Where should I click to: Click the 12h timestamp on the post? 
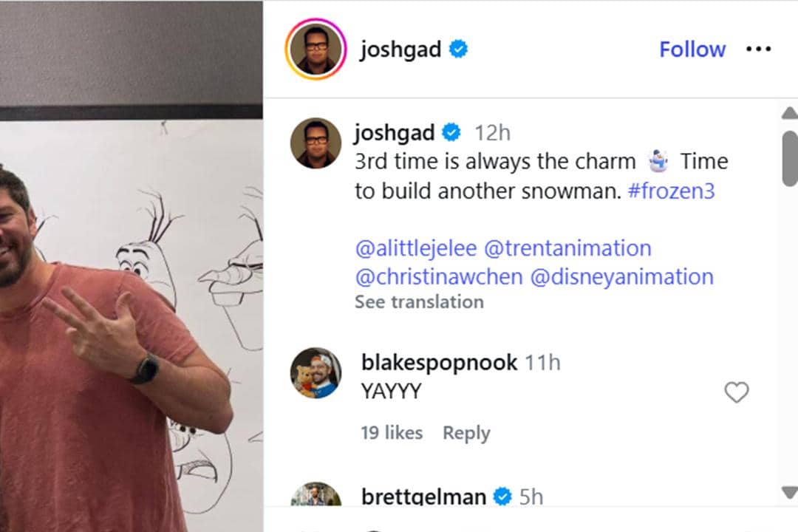coord(494,132)
